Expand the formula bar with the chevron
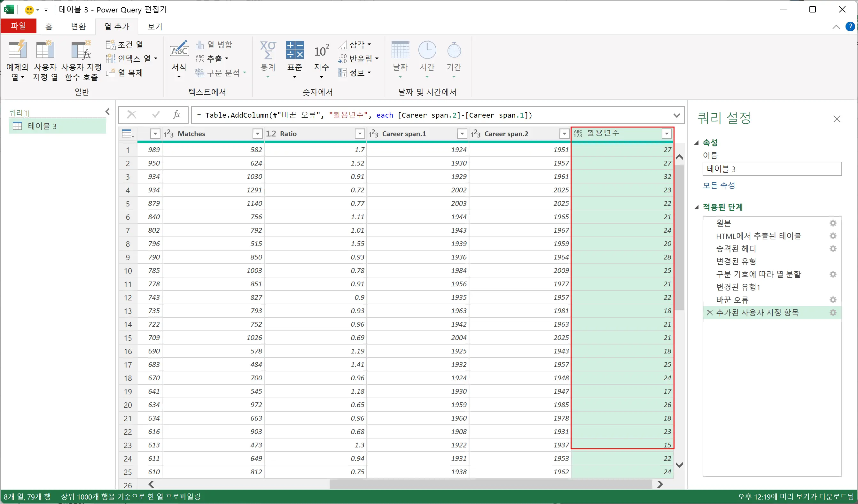Screen dimensions: 858x504 [677, 115]
